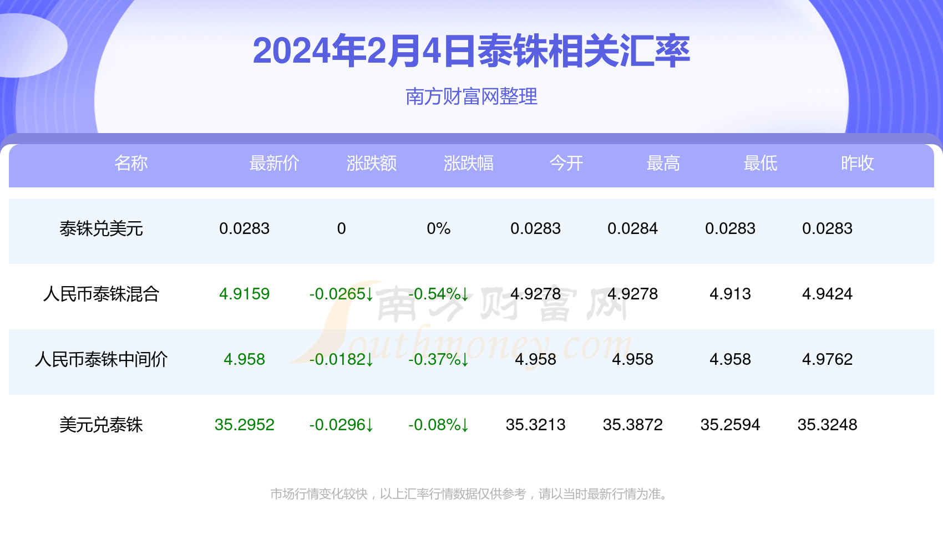Open the 人民币泰铢混合 row entry

[102, 294]
